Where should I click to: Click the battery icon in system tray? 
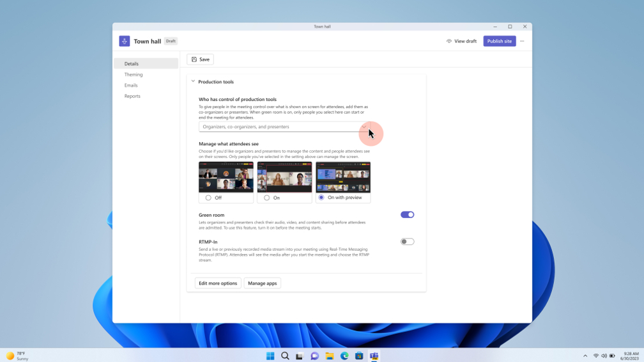(x=612, y=356)
